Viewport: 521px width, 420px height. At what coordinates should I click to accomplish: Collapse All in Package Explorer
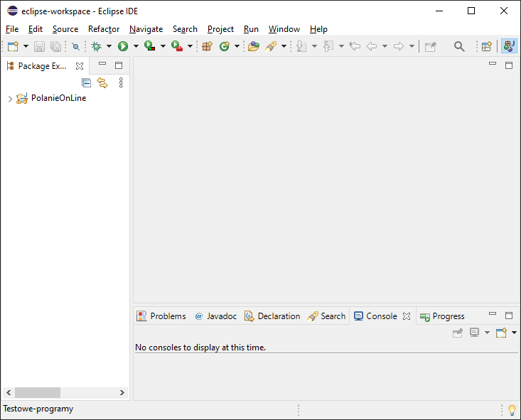[87, 82]
